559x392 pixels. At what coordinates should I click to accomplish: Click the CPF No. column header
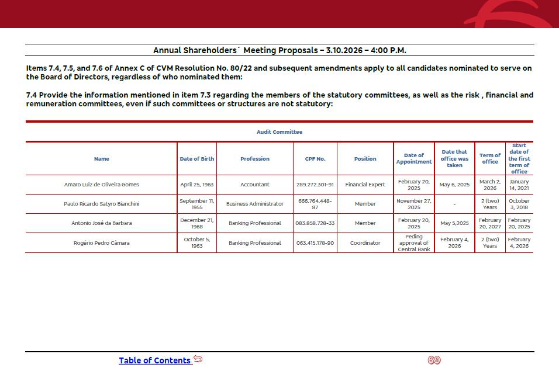pyautogui.click(x=315, y=159)
